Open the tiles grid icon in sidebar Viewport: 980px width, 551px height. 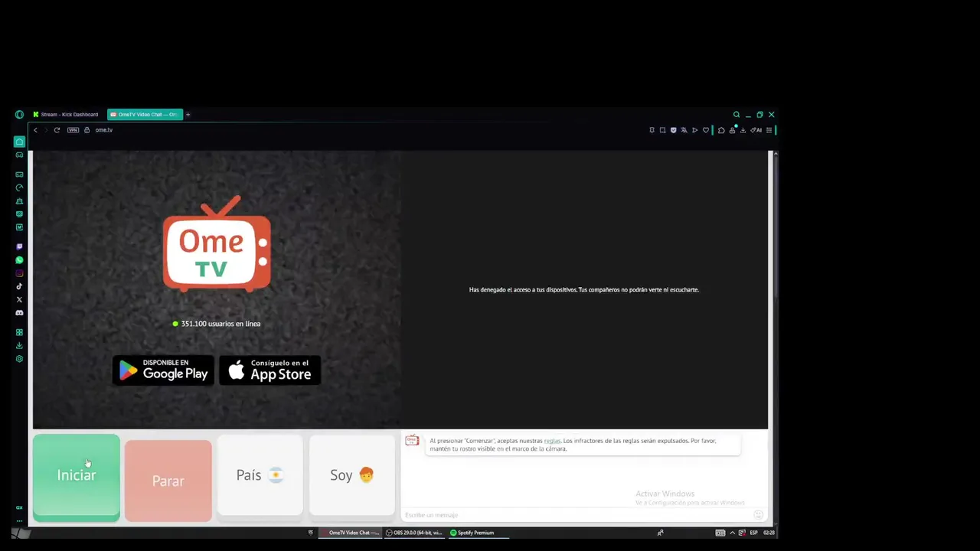[19, 332]
